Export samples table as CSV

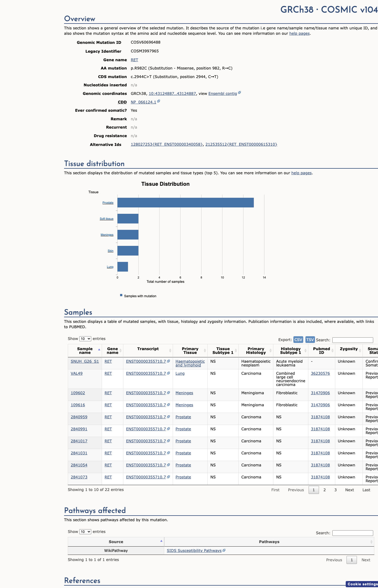tap(298, 339)
